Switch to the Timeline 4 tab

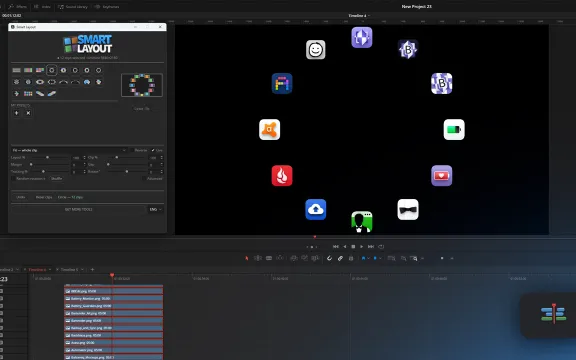(37, 270)
